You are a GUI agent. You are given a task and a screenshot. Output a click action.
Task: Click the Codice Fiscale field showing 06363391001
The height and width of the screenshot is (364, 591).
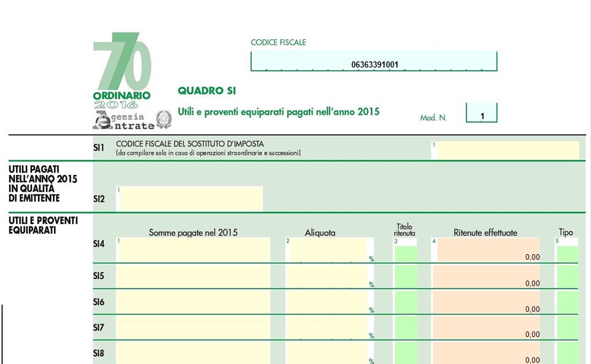click(374, 61)
